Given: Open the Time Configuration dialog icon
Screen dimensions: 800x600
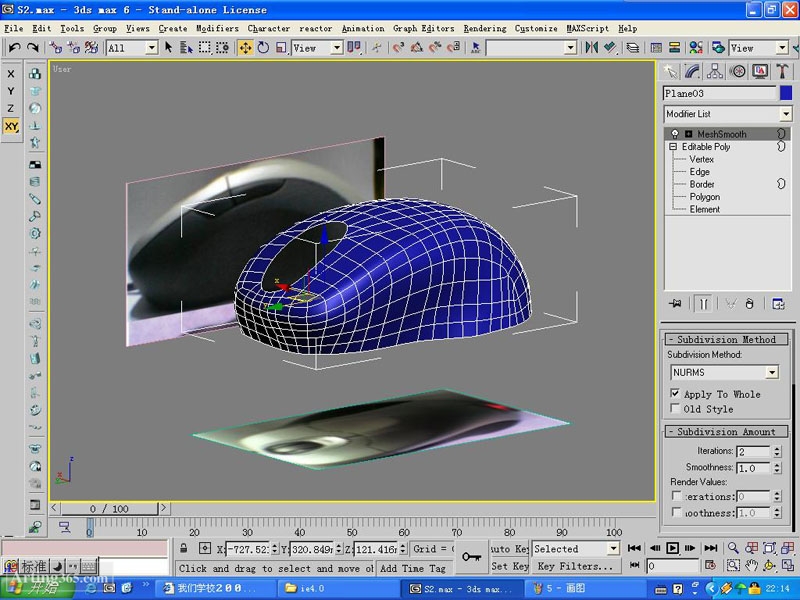Looking at the screenshot, I should click(711, 566).
